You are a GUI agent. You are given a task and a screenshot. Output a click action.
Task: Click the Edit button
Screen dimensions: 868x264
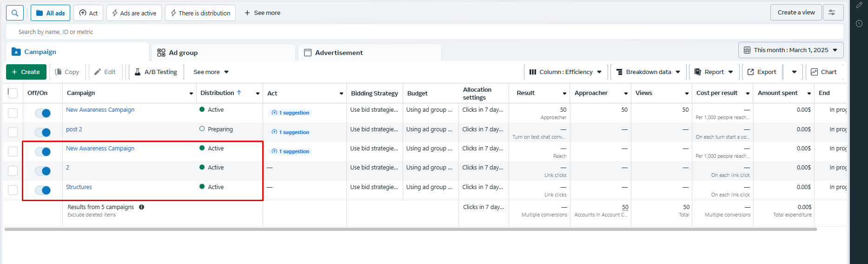click(105, 72)
